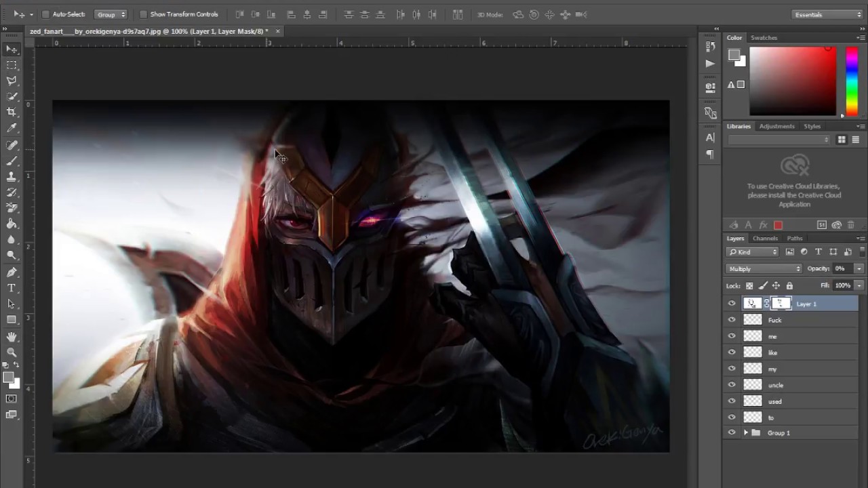Select the Crop tool
The image size is (868, 488).
12,112
